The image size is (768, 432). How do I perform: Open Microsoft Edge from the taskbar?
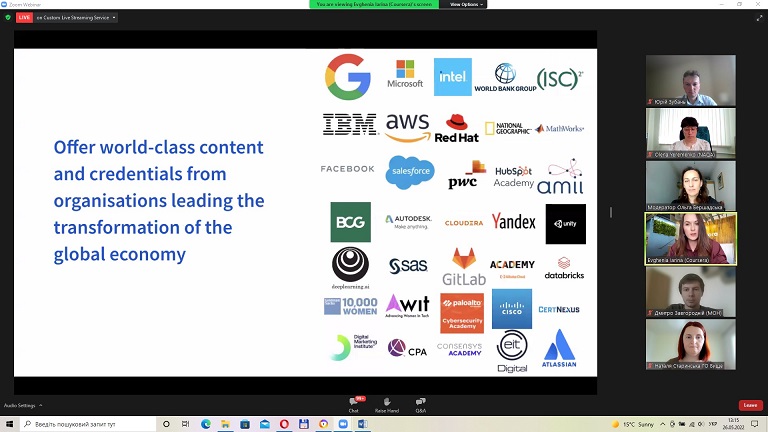point(205,424)
